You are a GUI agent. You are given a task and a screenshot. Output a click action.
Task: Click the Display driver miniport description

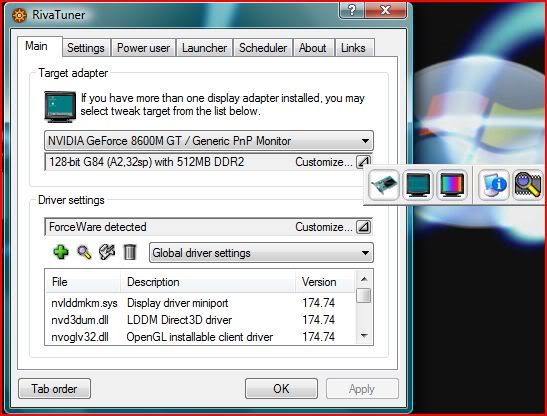click(178, 303)
